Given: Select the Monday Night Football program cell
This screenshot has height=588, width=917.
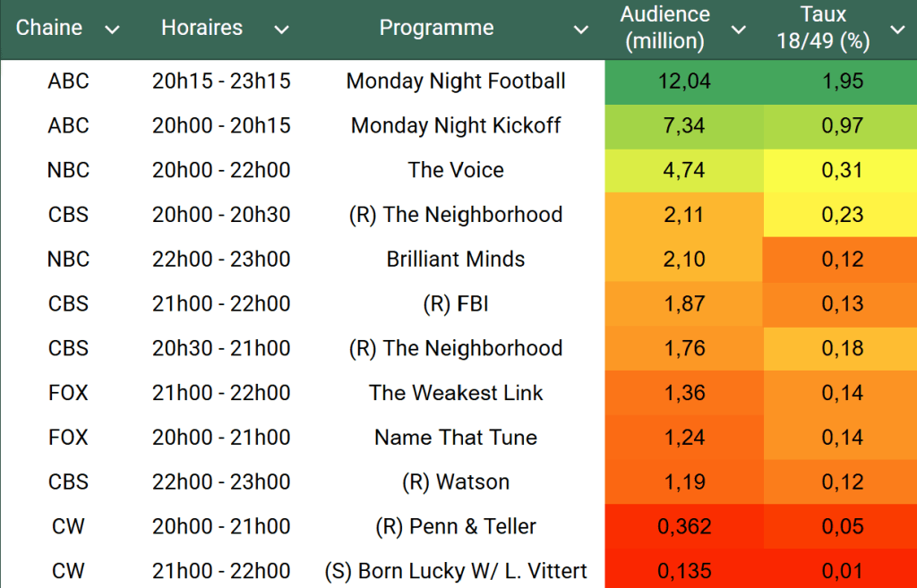Looking at the screenshot, I should point(456,81).
